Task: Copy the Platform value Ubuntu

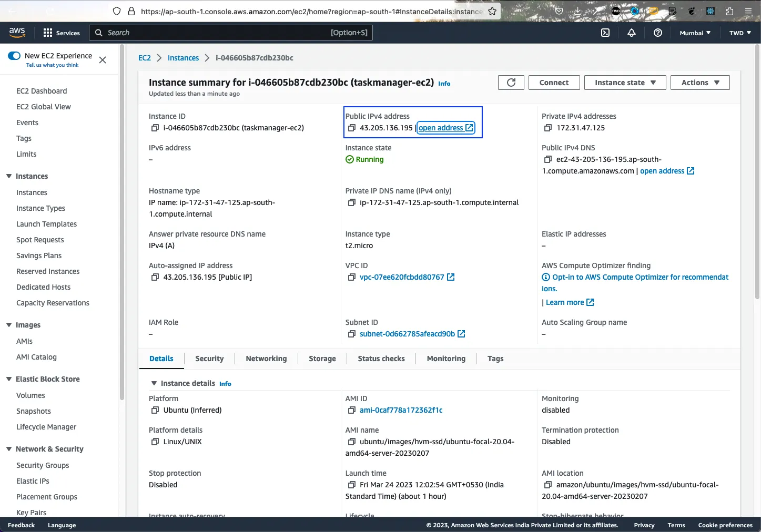Action: tap(155, 410)
